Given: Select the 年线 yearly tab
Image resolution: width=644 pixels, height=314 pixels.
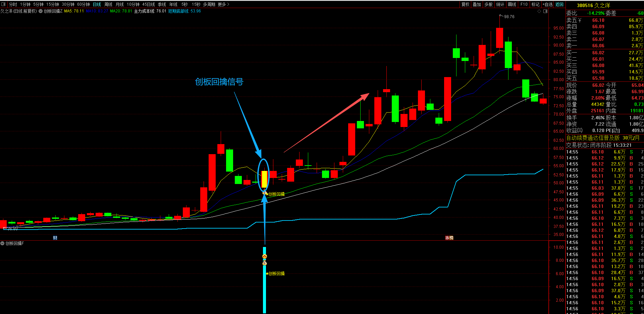Looking at the screenshot, I should tap(173, 4).
